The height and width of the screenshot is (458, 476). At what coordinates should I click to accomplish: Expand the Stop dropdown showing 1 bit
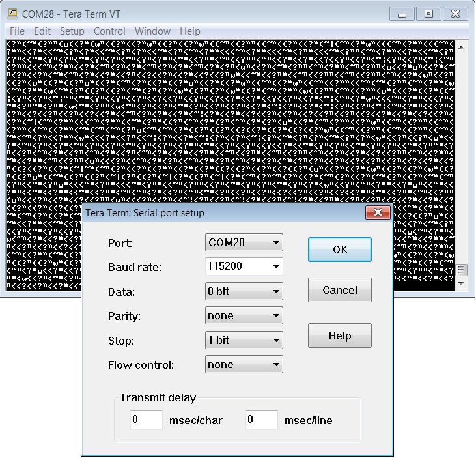point(244,340)
